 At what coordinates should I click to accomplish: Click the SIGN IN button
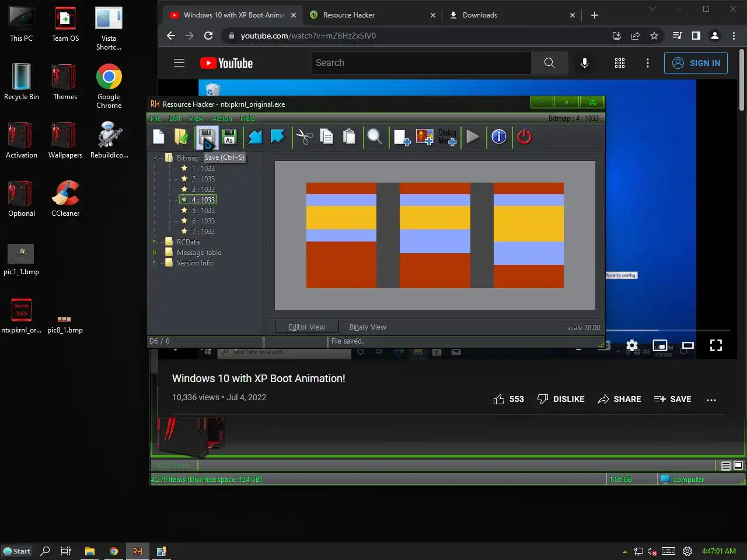696,63
